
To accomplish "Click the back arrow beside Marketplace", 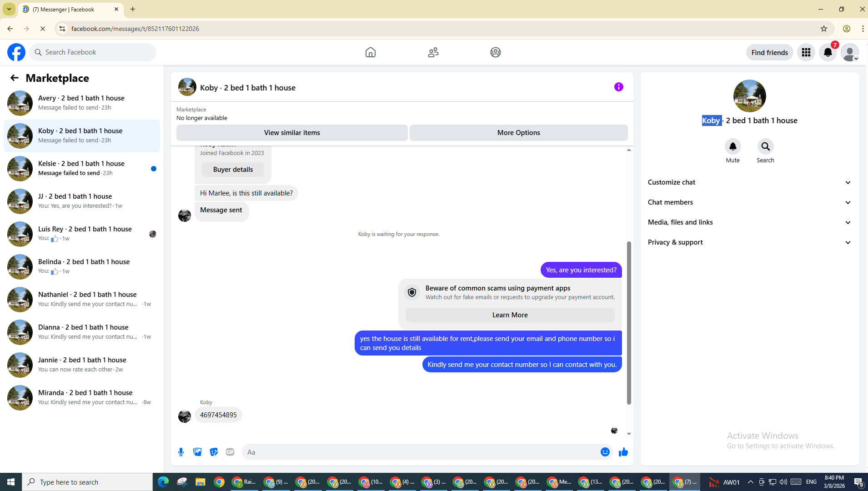I will tap(15, 78).
